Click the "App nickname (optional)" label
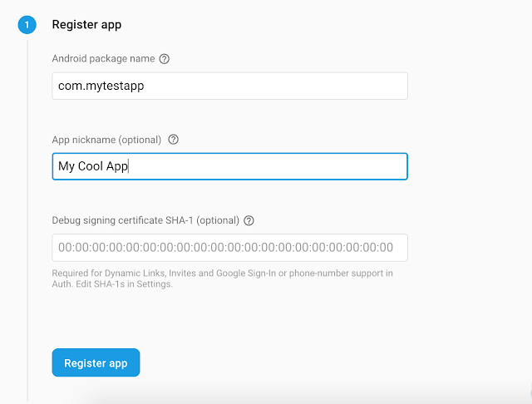The image size is (532, 404). [x=106, y=140]
